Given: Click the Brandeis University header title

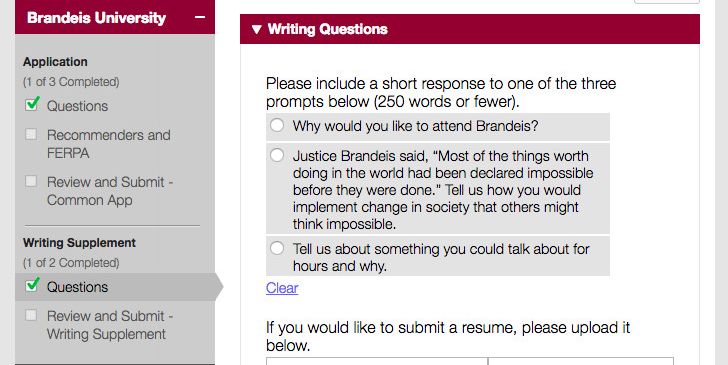Looking at the screenshot, I should point(97,18).
